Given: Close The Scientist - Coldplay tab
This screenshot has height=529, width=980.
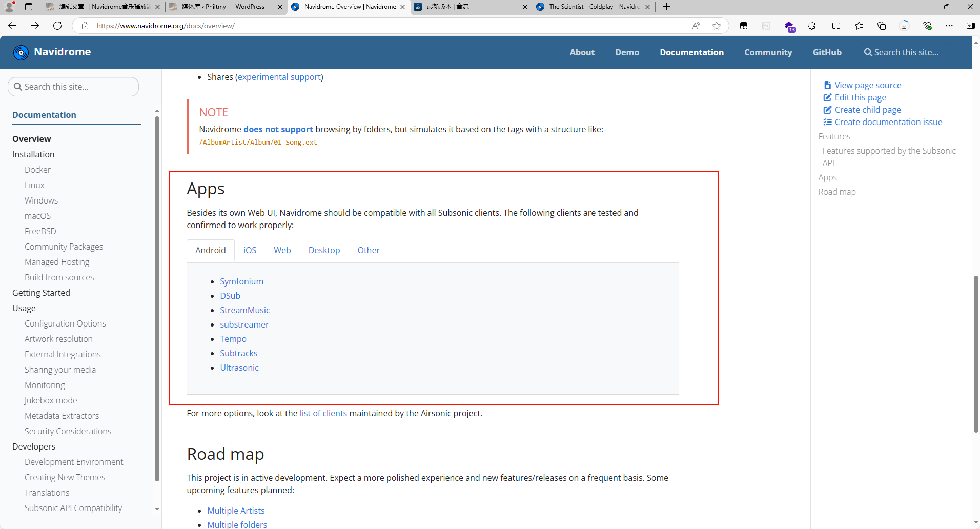Looking at the screenshot, I should (647, 7).
